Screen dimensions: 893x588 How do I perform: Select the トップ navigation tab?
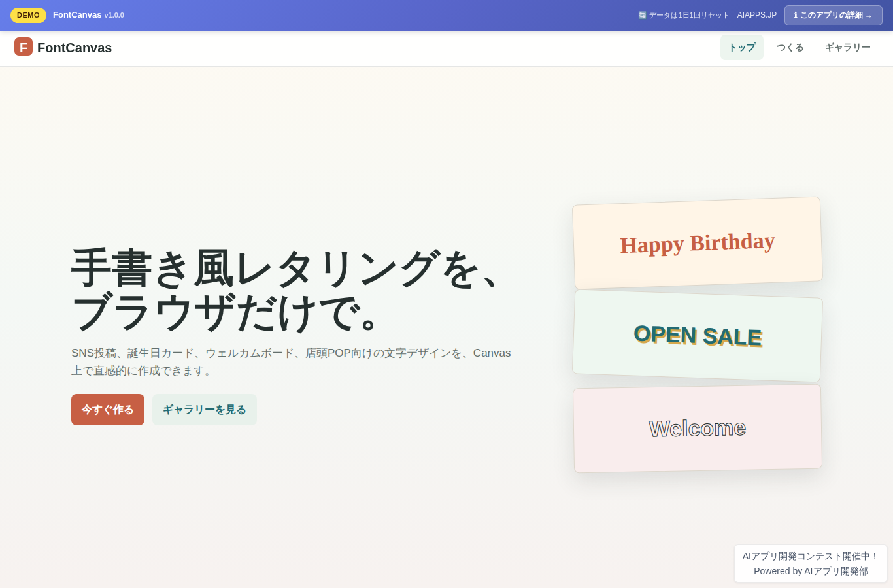[x=742, y=48]
